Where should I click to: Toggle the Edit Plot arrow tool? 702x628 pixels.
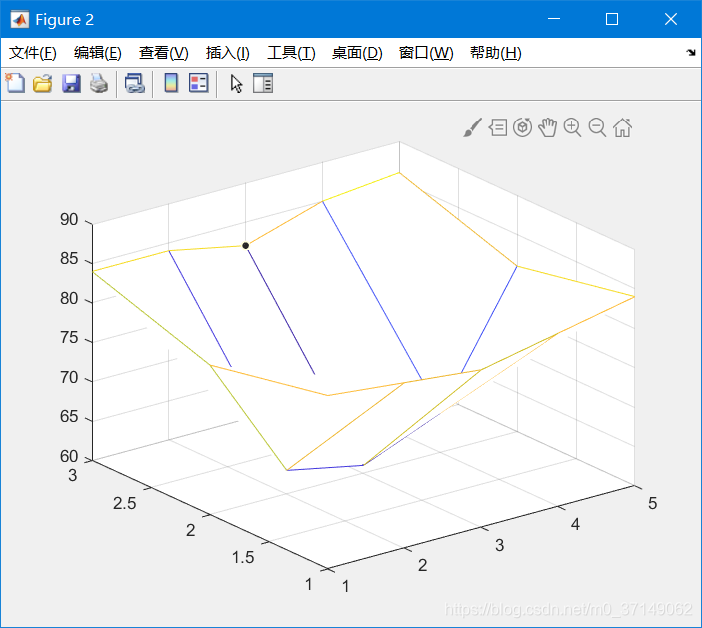tap(236, 84)
